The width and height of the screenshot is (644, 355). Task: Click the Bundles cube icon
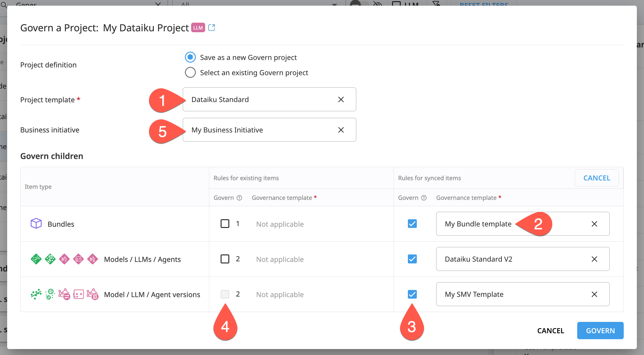[36, 223]
